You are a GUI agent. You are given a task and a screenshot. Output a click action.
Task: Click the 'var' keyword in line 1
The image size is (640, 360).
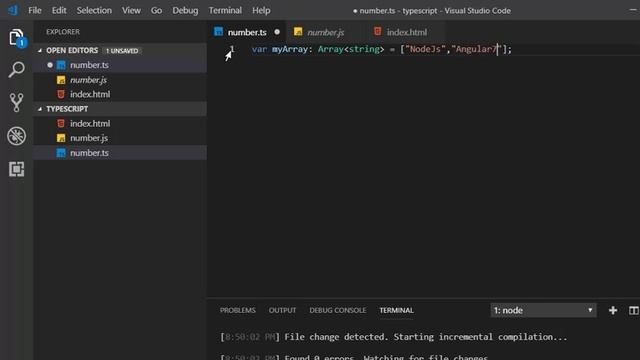pyautogui.click(x=259, y=49)
